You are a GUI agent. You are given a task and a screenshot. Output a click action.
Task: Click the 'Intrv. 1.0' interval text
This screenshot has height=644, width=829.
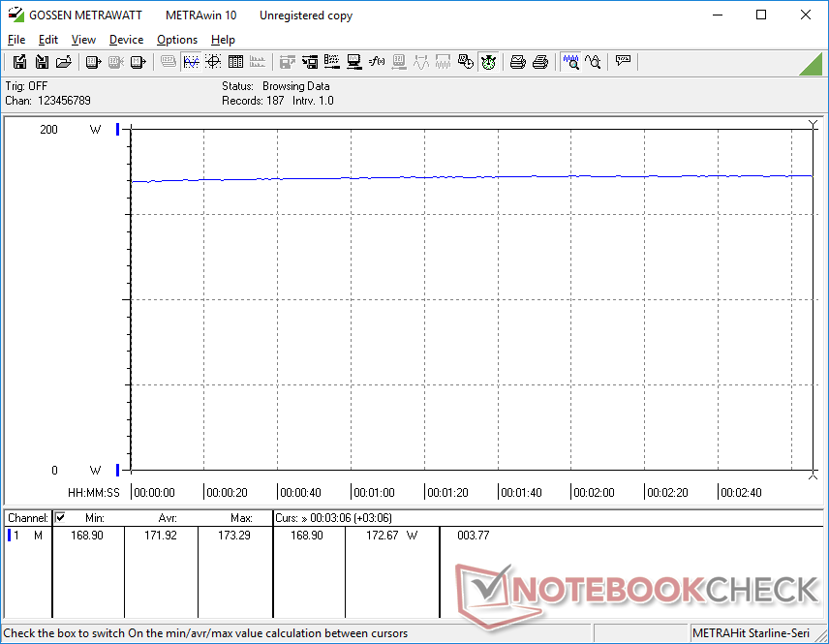pos(313,101)
